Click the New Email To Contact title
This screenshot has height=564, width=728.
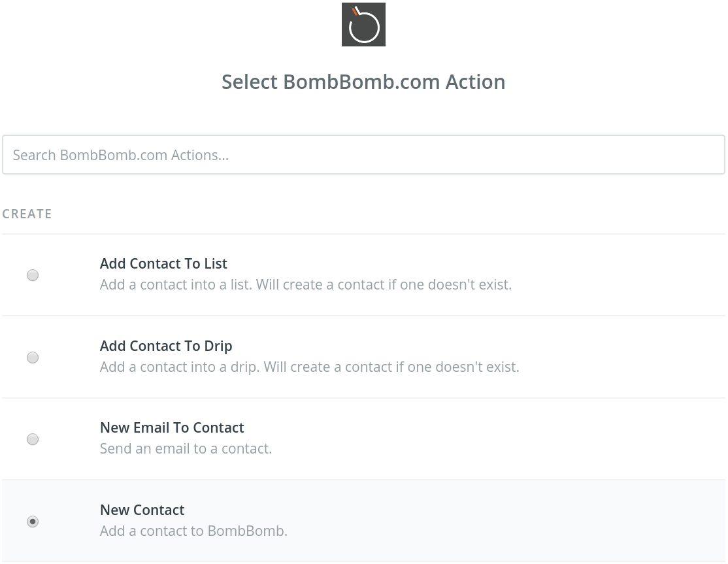click(x=172, y=427)
